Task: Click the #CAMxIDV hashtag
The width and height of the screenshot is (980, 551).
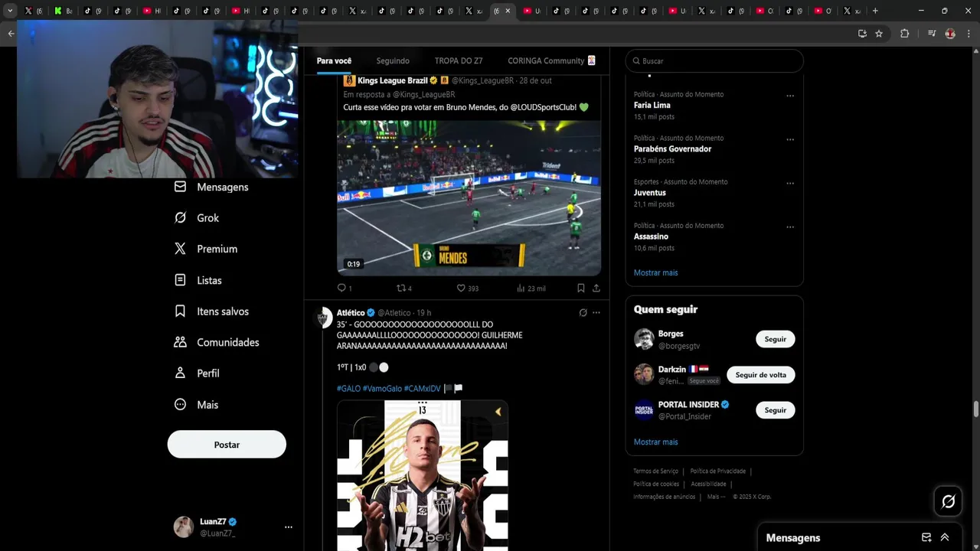Action: (423, 389)
